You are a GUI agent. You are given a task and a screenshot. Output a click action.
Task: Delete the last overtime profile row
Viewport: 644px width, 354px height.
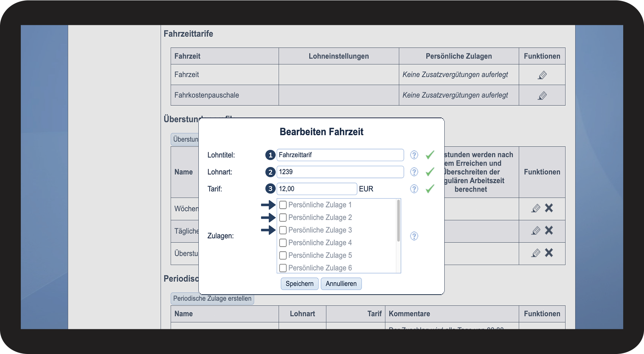pos(549,253)
